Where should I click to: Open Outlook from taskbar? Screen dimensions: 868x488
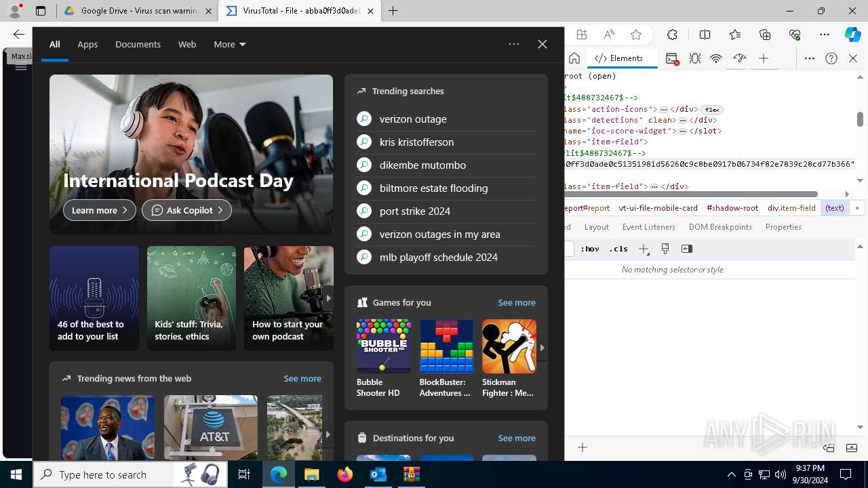click(378, 474)
